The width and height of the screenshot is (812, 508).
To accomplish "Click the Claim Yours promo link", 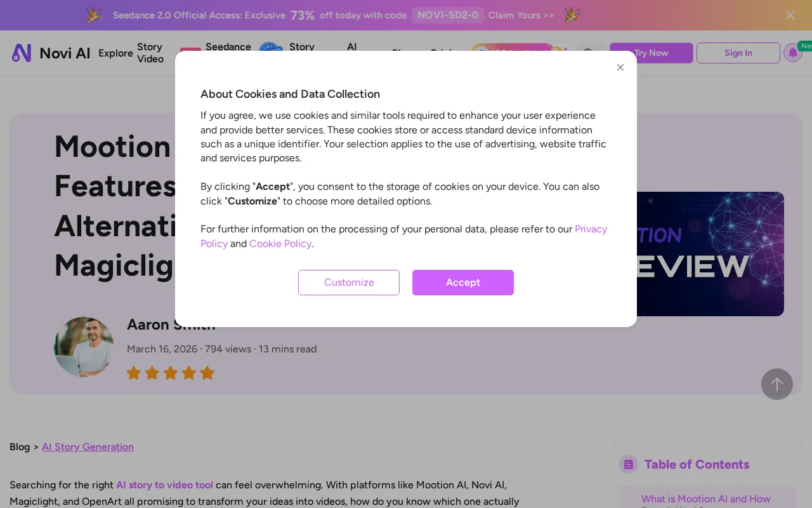I will pos(521,15).
